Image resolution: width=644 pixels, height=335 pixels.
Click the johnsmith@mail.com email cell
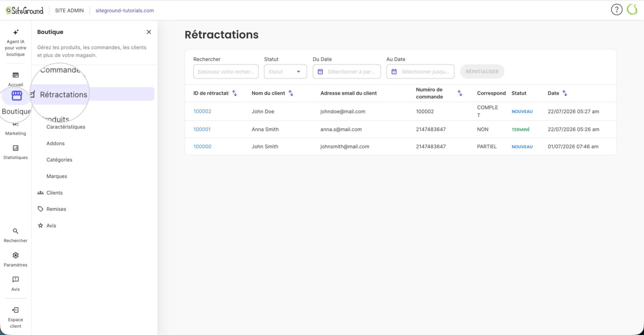tap(345, 147)
